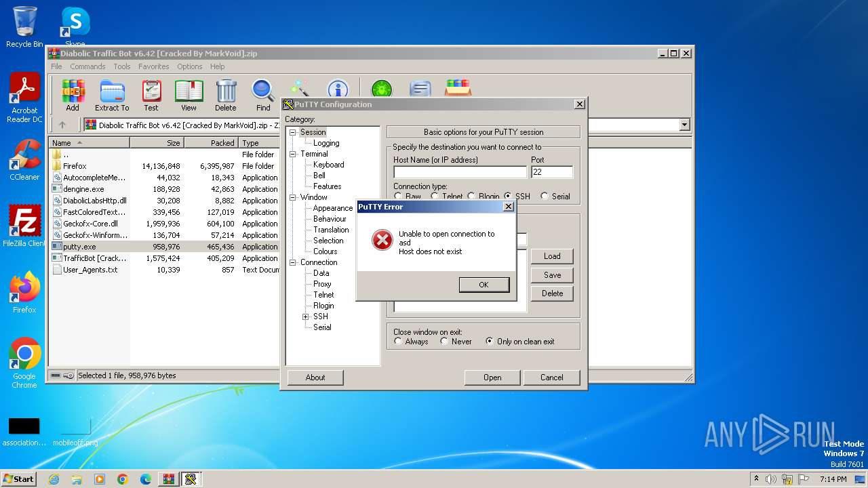This screenshot has width=868, height=488.
Task: Open the Help menu in WinRAR
Action: tap(217, 66)
